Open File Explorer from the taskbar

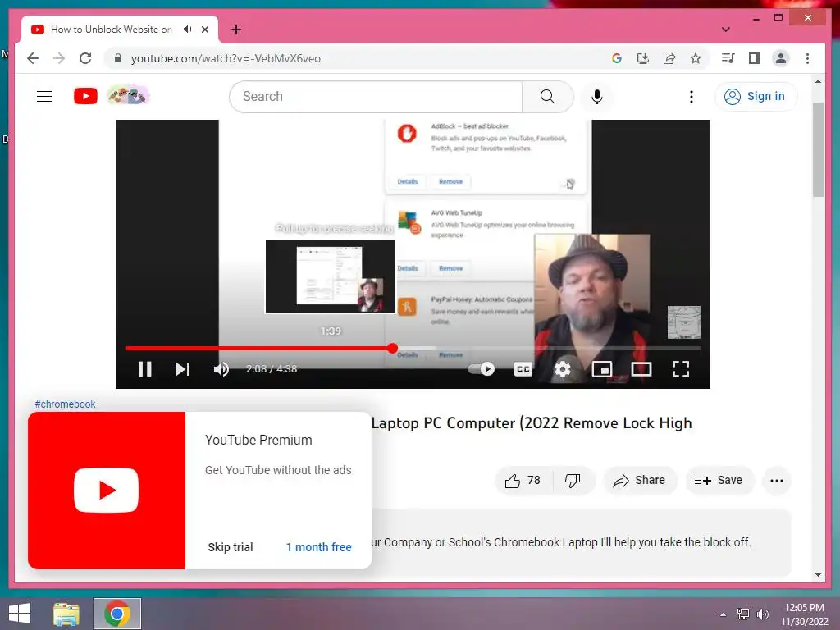[x=66, y=614]
